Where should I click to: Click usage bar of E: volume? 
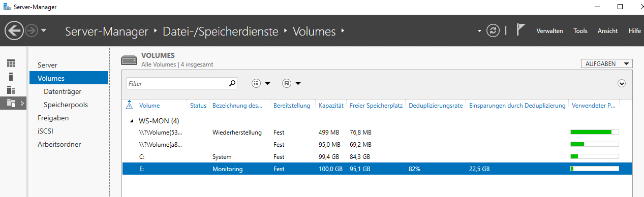coord(595,169)
